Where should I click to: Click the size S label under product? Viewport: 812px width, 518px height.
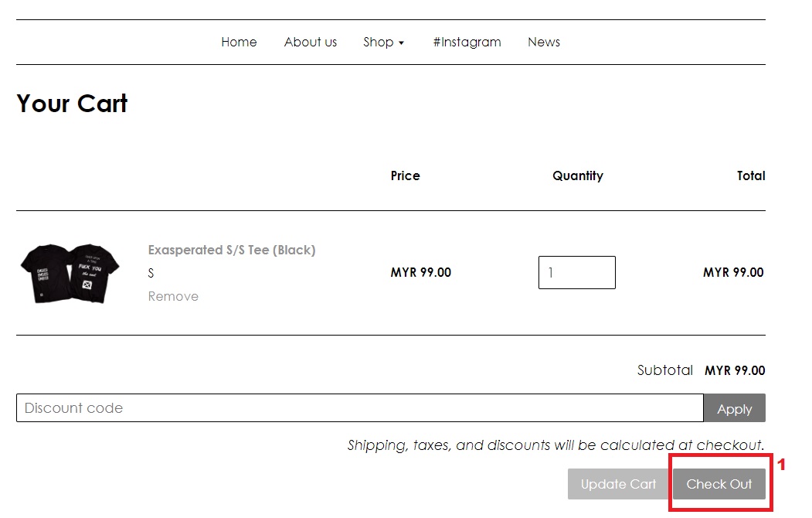tap(151, 273)
